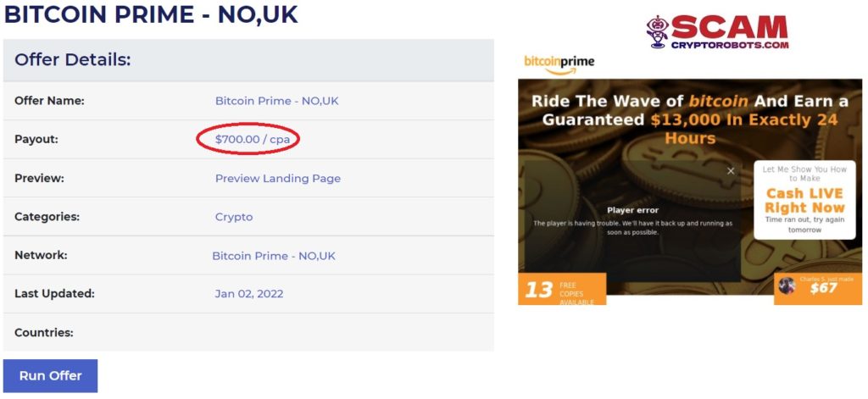
Task: Click the 13 free copies available badge
Action: click(x=559, y=290)
